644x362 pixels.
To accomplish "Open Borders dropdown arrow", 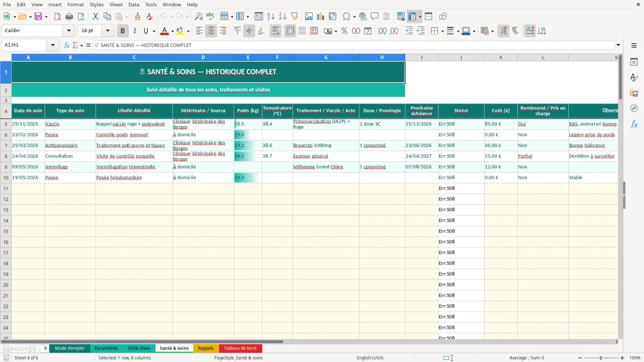I will point(444,31).
